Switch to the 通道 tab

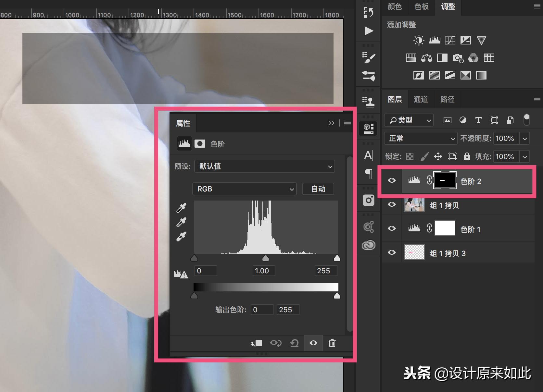tap(421, 99)
